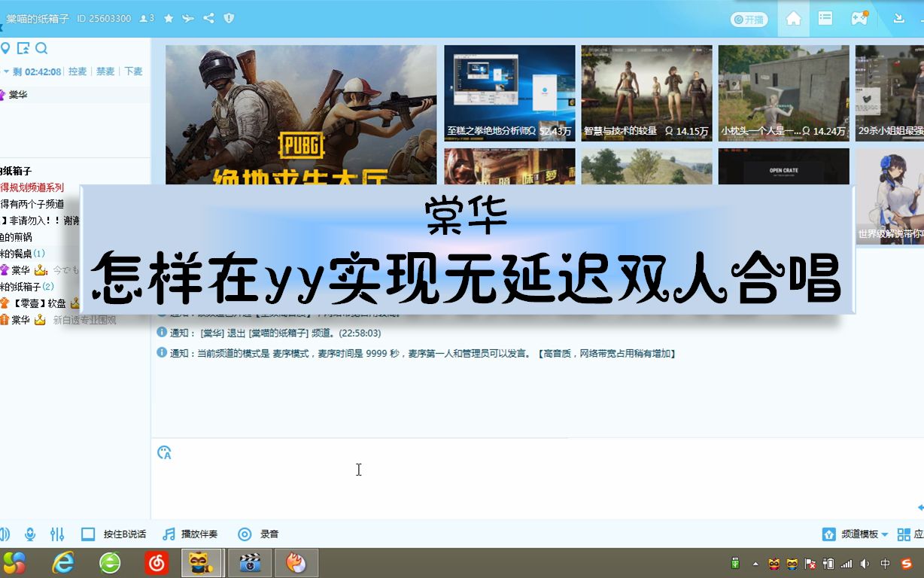Toggle the microphone icon

coord(30,534)
